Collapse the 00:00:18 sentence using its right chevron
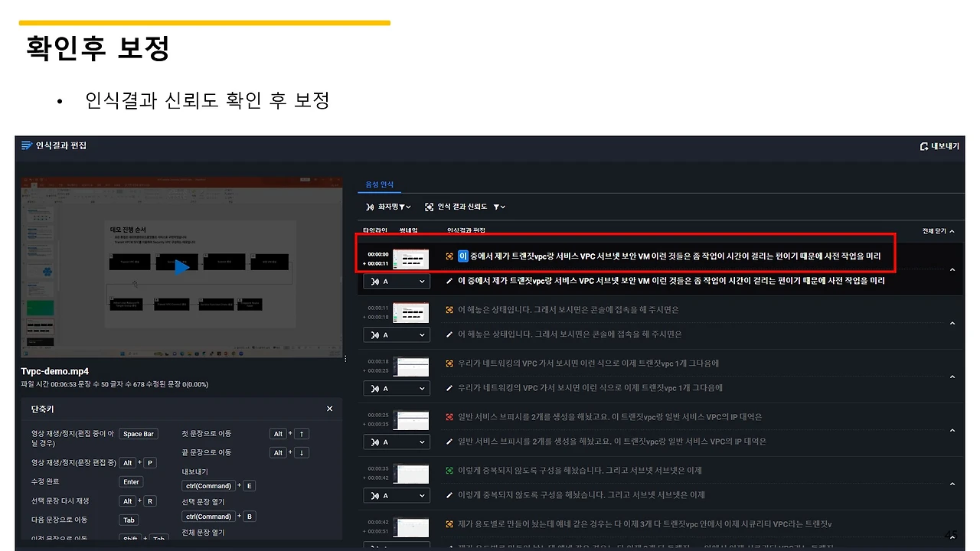The width and height of the screenshot is (980, 551). 952,376
